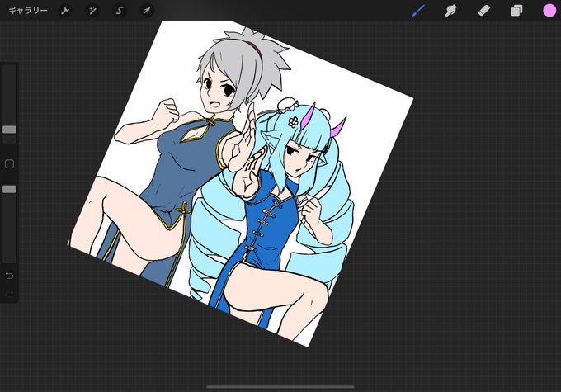The height and width of the screenshot is (392, 561).
Task: Open the Adjustments magic wand menu
Action: [92, 11]
